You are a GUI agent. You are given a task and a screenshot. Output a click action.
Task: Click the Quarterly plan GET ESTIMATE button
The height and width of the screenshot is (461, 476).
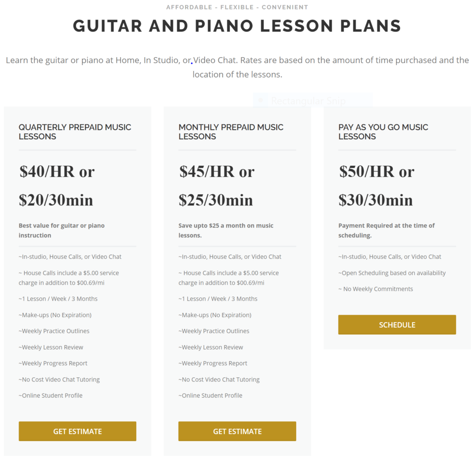coord(78,431)
